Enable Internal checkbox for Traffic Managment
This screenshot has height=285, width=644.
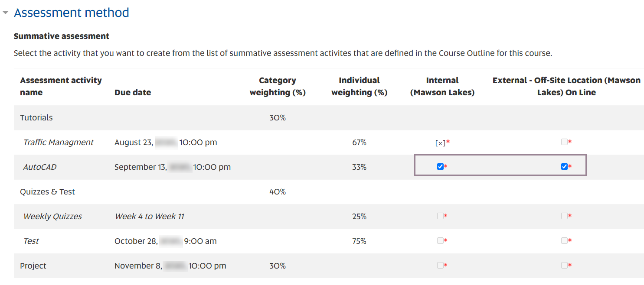tap(440, 142)
